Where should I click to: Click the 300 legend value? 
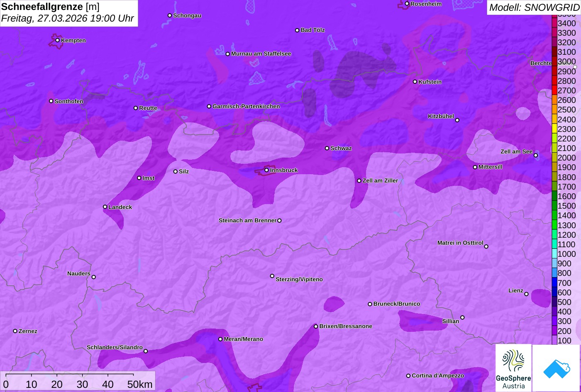click(564, 321)
